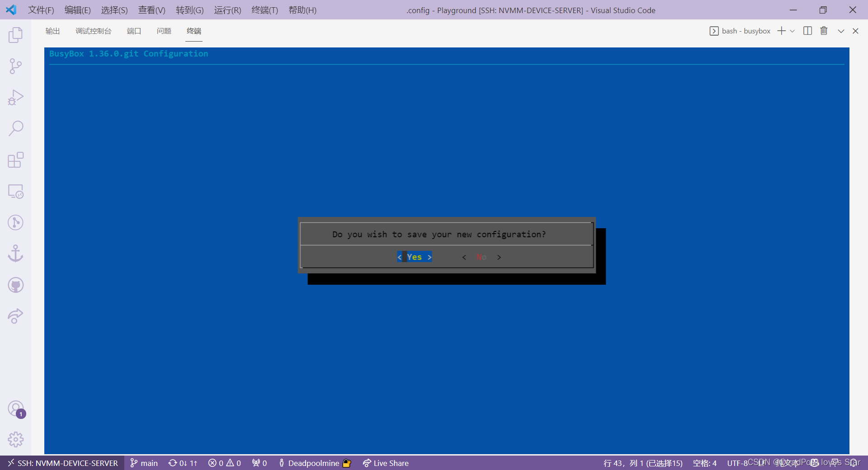The width and height of the screenshot is (868, 470).
Task: Minimize the VS Code window
Action: pos(793,10)
